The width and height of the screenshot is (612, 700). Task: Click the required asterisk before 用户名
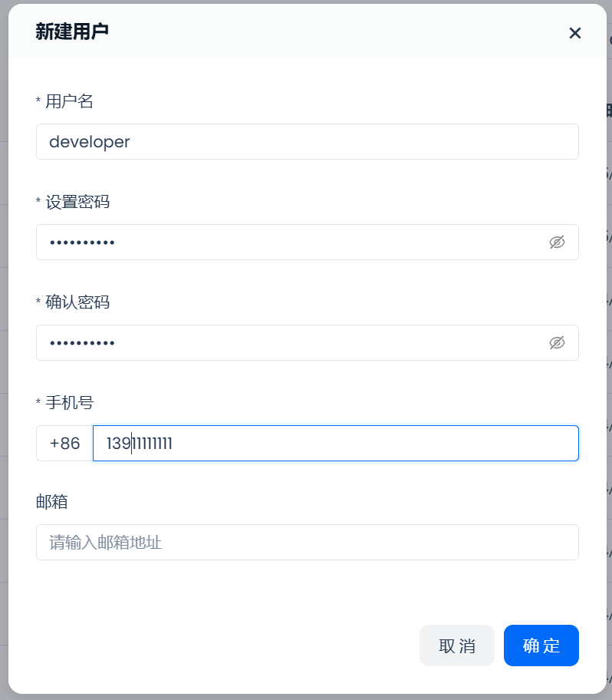click(38, 102)
